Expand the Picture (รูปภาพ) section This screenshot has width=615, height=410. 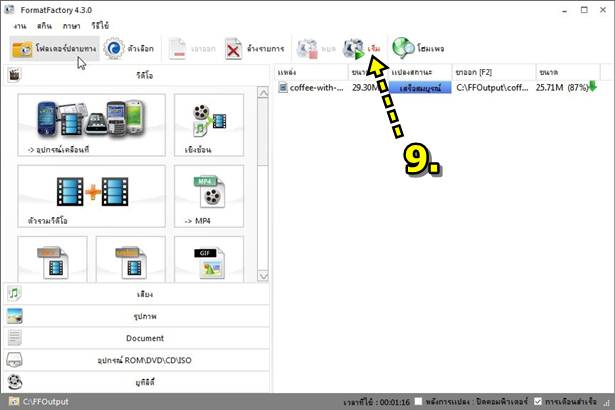point(136,316)
